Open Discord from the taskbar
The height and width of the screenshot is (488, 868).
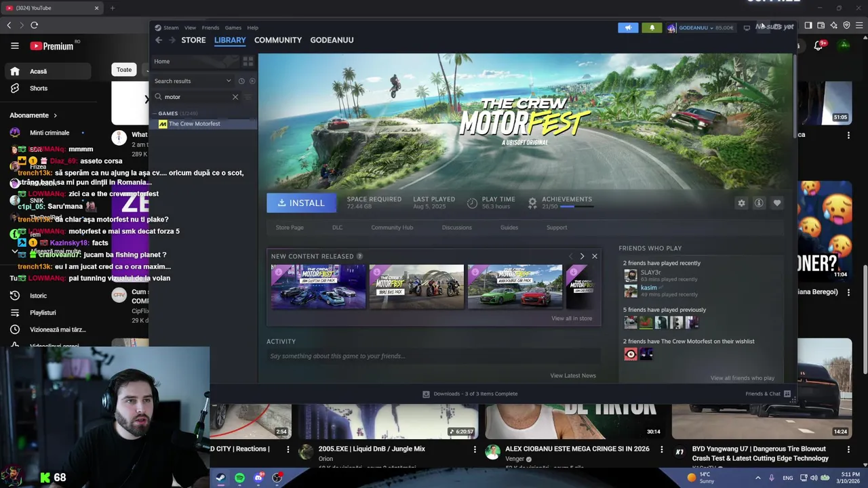(x=258, y=479)
